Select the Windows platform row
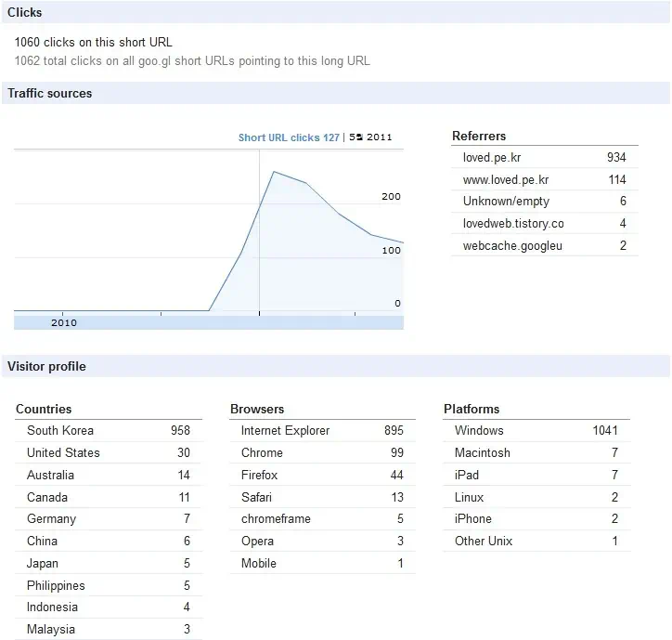Viewport: 672px width, 640px height. (x=537, y=431)
